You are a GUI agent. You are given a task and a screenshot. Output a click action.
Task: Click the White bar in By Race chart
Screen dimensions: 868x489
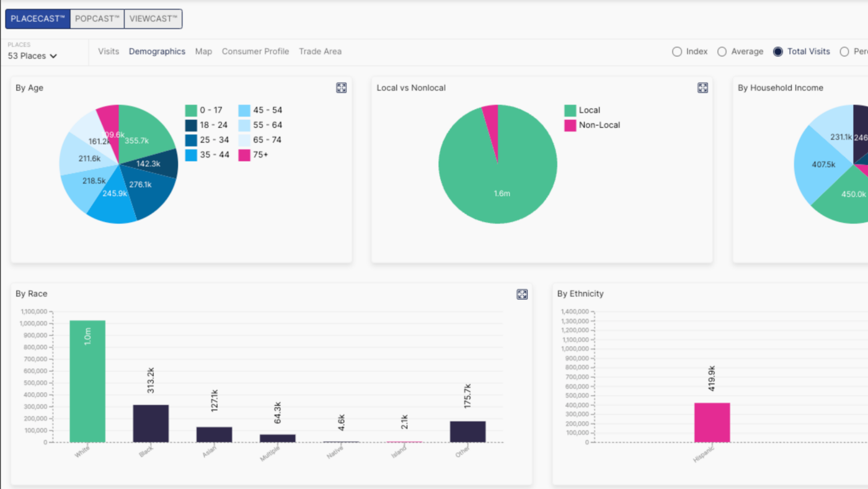click(x=87, y=381)
